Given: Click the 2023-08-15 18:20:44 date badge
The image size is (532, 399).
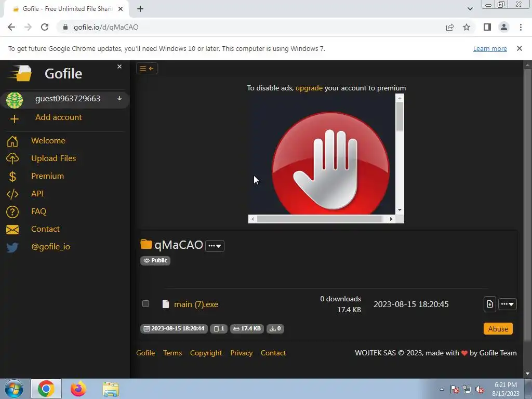Looking at the screenshot, I should tap(174, 329).
